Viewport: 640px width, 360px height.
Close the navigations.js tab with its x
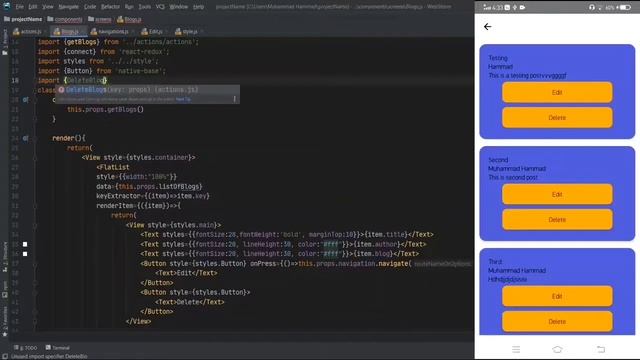click(133, 31)
